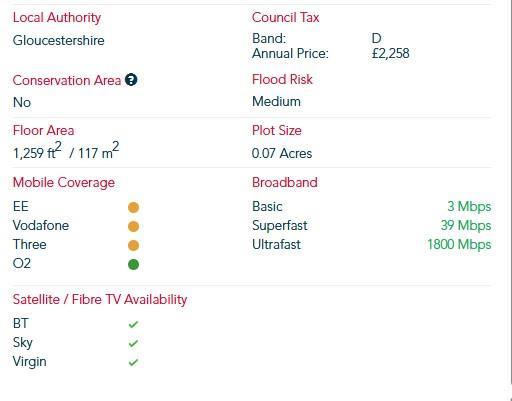The width and height of the screenshot is (512, 401).
Task: Click the Vodafone orange coverage indicator
Action: point(133,226)
